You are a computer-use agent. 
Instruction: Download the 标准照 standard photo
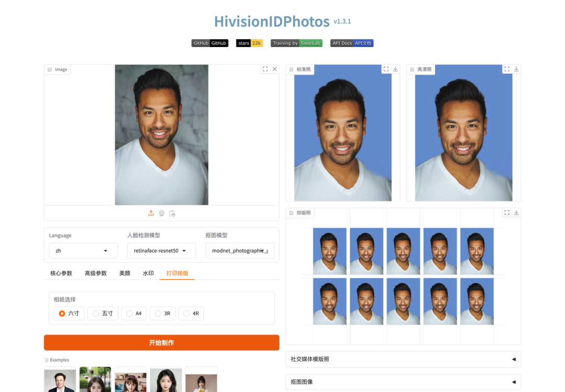tap(395, 69)
